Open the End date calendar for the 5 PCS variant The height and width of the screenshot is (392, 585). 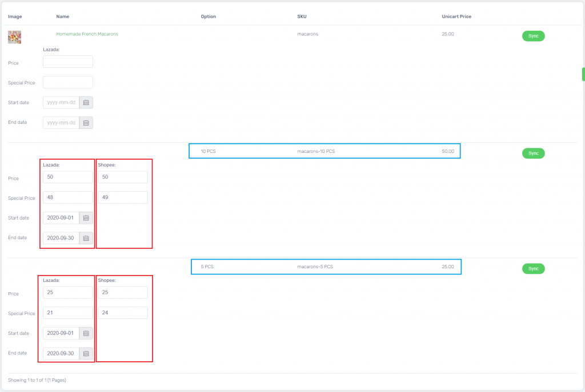86,353
